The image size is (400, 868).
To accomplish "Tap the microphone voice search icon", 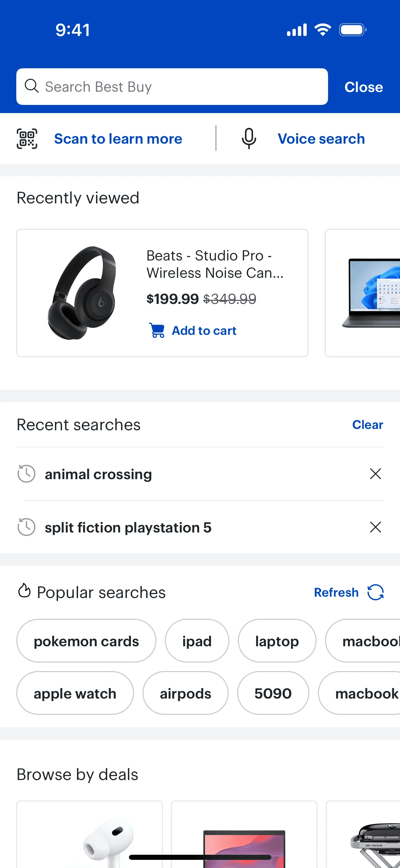I will click(x=249, y=139).
